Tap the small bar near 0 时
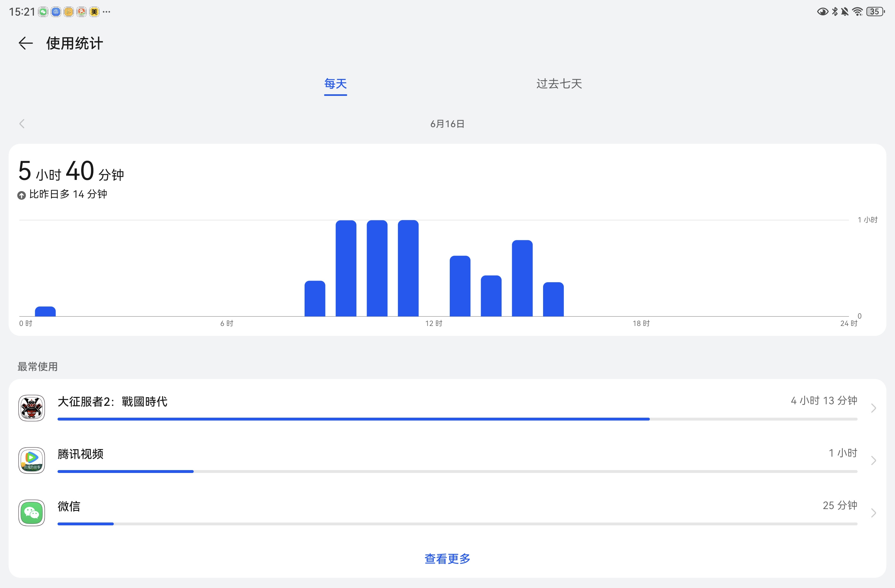 [45, 311]
